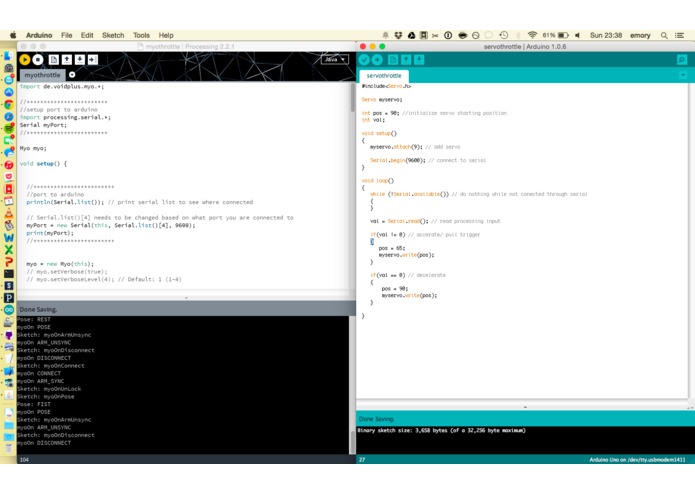The image size is (695, 494).
Task: Click 'Pose: FIST' in the Processing console
Action: tap(34, 405)
